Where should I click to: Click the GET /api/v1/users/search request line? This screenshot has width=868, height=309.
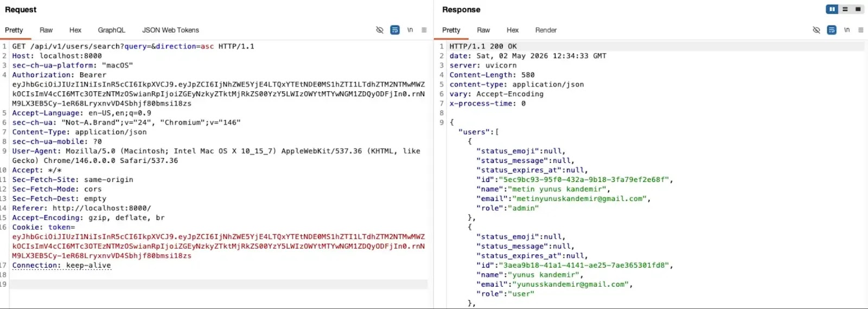pyautogui.click(x=133, y=46)
